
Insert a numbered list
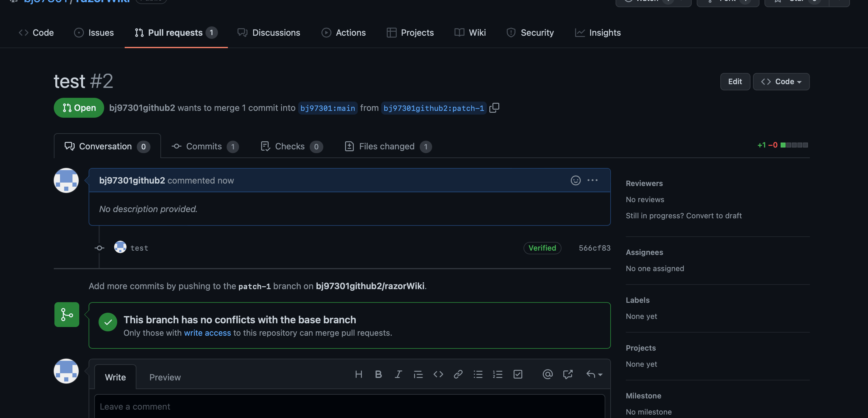pos(497,374)
